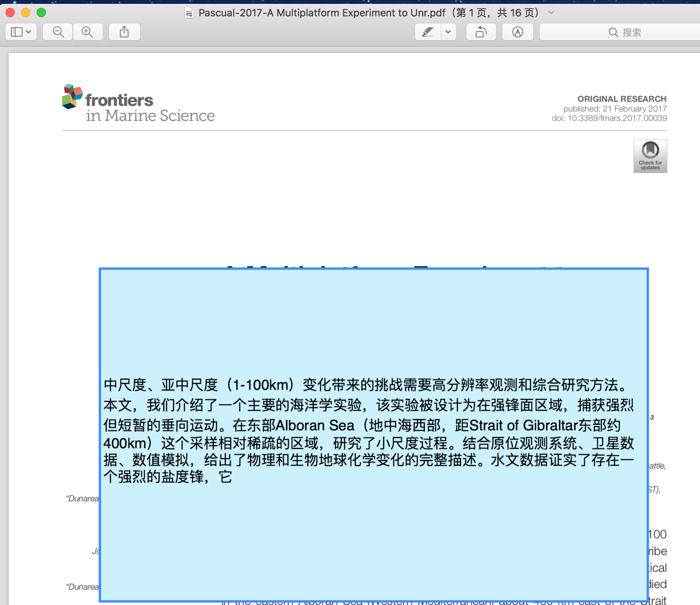Minimize the window with the yellow button
Screen dimensions: 700x605
click(26, 13)
